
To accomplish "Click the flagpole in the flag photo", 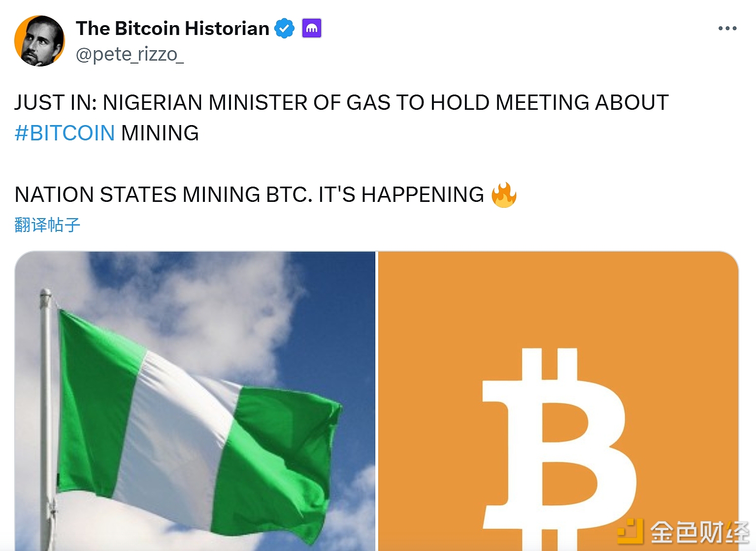I will coord(46,394).
